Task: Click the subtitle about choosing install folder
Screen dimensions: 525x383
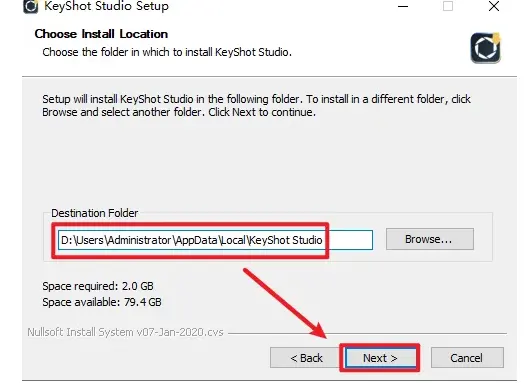Action: point(167,52)
